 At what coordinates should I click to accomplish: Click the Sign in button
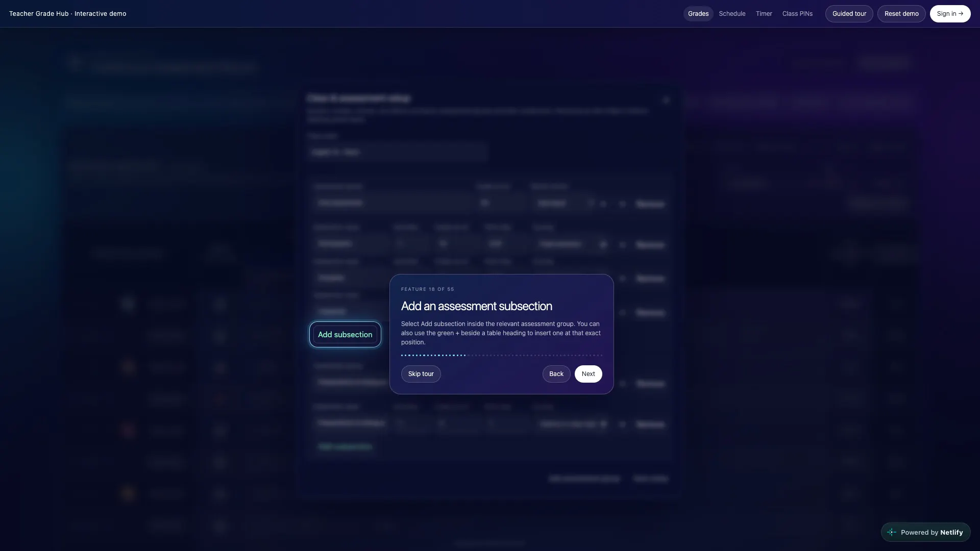pyautogui.click(x=950, y=14)
